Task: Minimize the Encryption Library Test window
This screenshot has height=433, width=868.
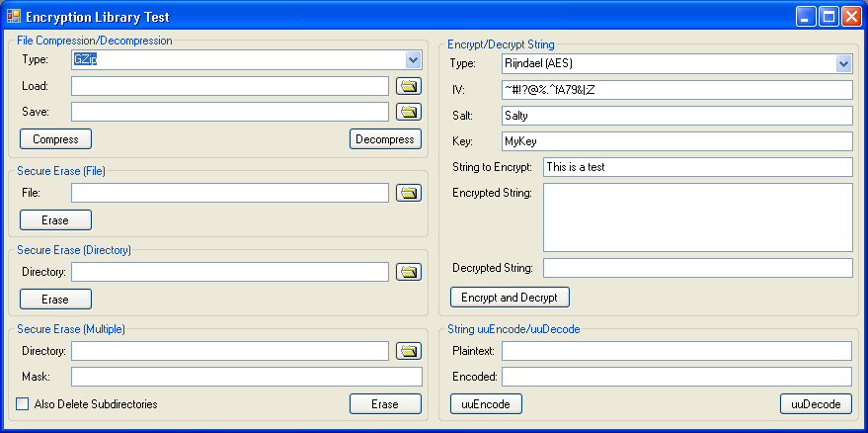Action: coord(806,17)
